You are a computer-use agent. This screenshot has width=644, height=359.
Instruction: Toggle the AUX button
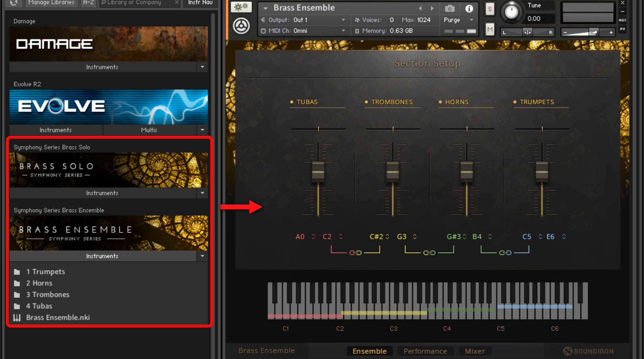(x=623, y=20)
